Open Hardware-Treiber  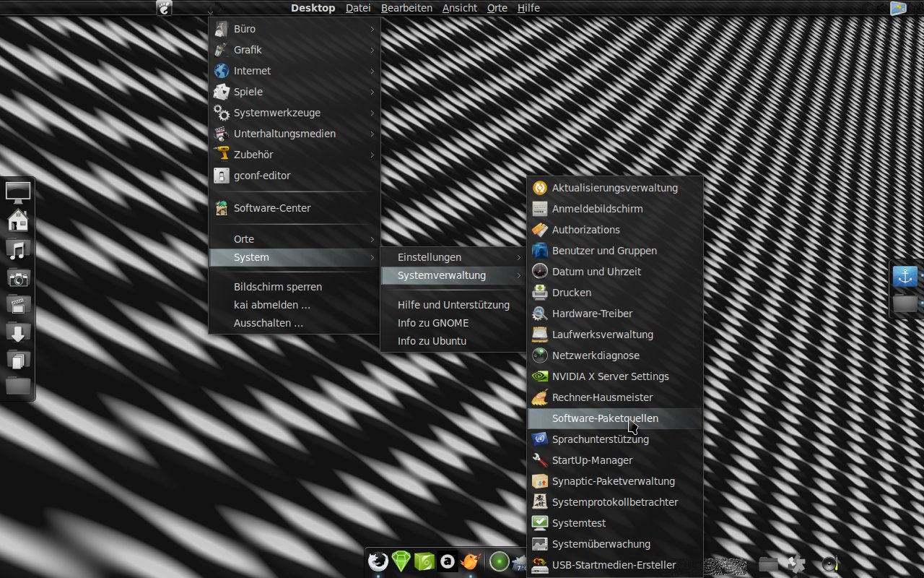615,314
